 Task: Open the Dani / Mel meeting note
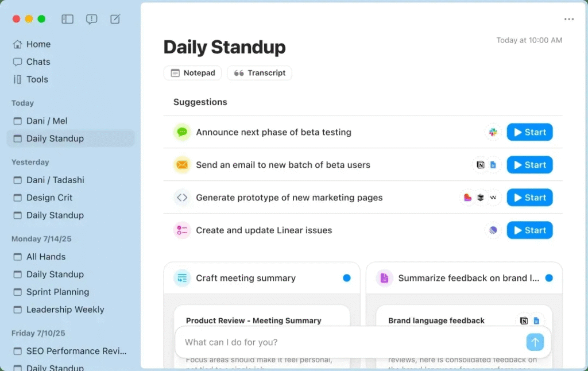[x=47, y=121]
